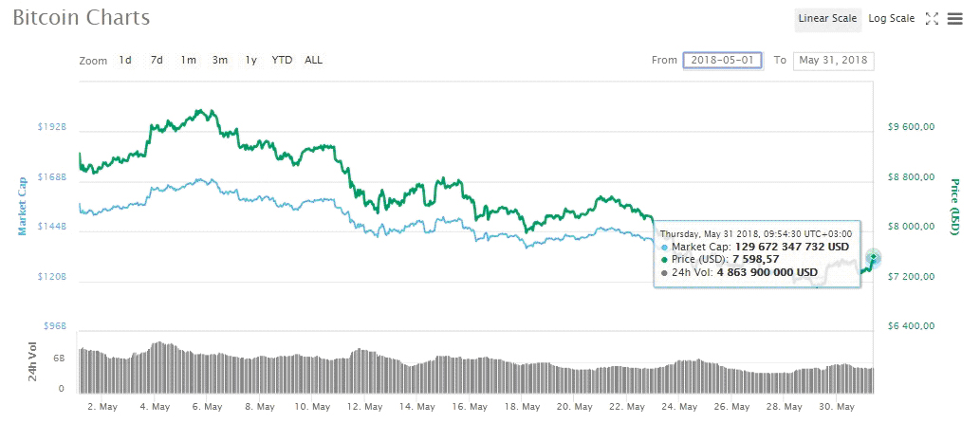The image size is (980, 423).
Task: Click the 10. May date label
Action: (x=312, y=407)
